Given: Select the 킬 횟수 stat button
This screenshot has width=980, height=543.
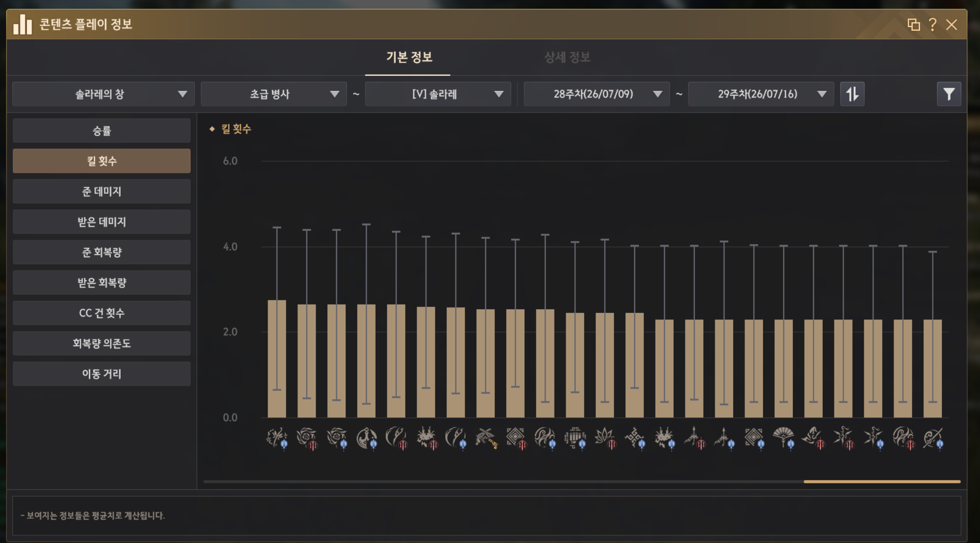Looking at the screenshot, I should pos(102,161).
